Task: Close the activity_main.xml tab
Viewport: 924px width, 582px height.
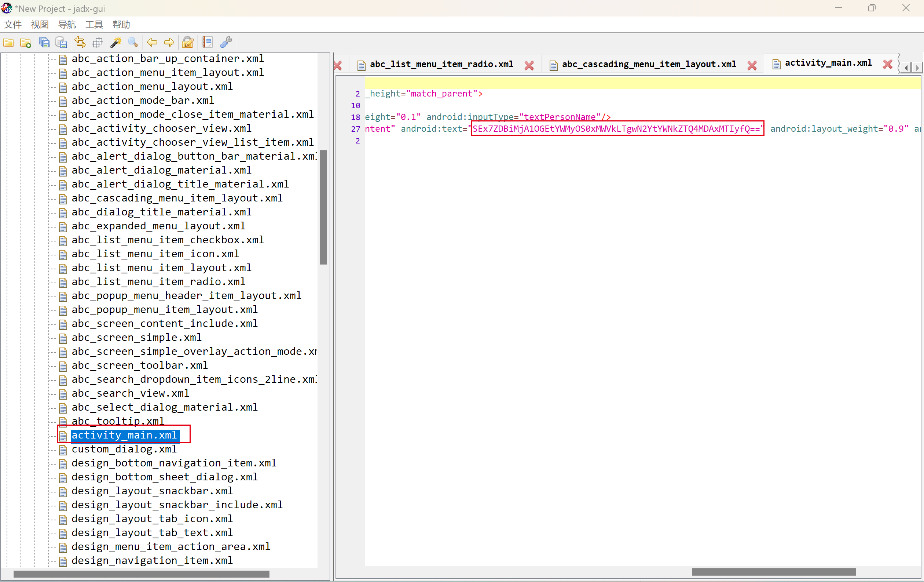Action: pyautogui.click(x=888, y=64)
